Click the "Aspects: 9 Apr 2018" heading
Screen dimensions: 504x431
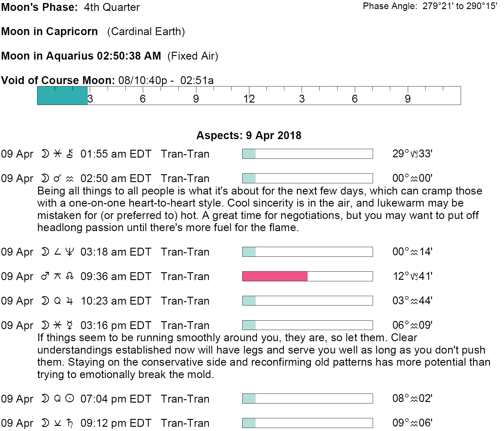tap(249, 135)
